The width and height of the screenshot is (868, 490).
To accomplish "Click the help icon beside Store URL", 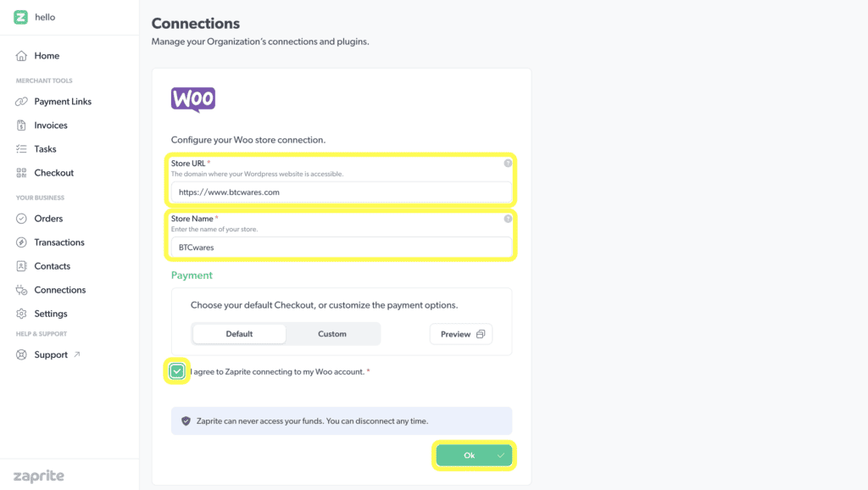I will (x=508, y=163).
